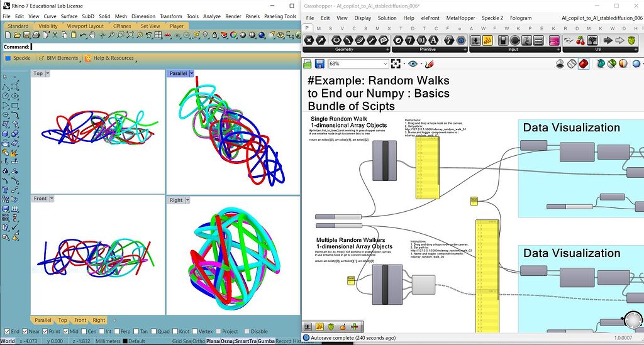The height and width of the screenshot is (345, 644).
Task: Click the Layers icon in Rhino toolbar
Action: pyautogui.click(x=225, y=35)
